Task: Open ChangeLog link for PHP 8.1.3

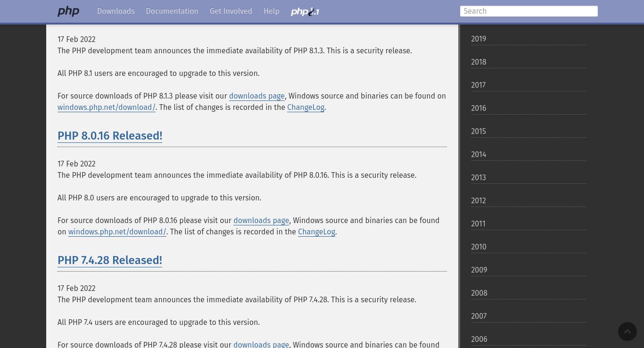Action: click(306, 108)
